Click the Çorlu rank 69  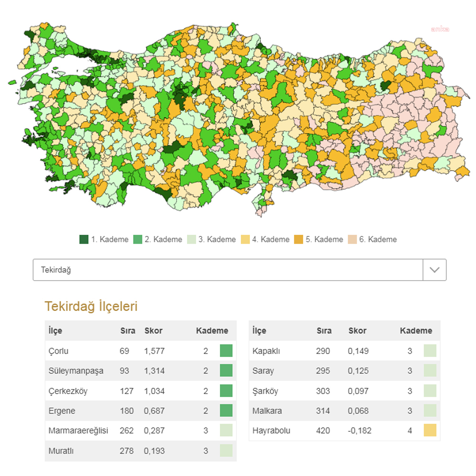pyautogui.click(x=124, y=351)
